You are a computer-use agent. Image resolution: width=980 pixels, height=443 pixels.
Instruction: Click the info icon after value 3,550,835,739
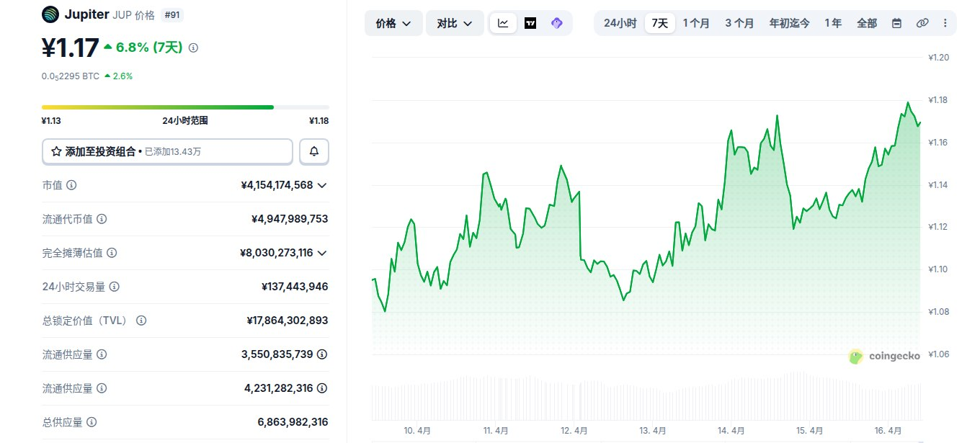tap(322, 354)
